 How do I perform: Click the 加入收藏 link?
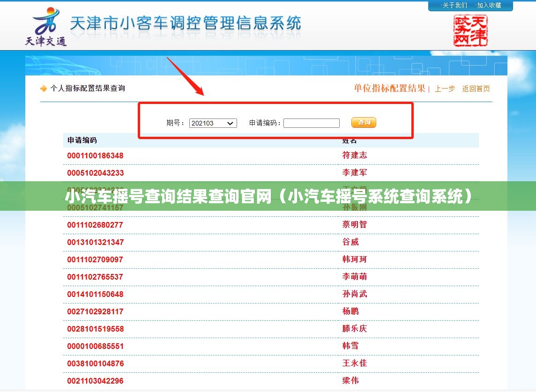(x=489, y=6)
